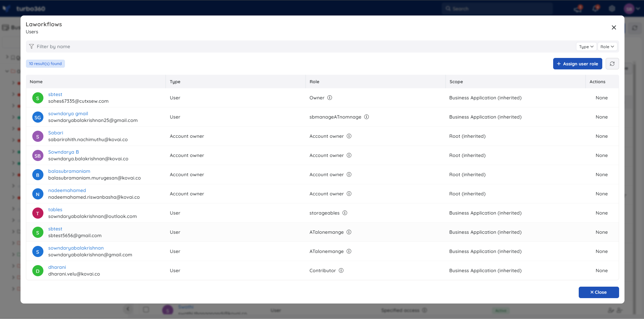Show role info for nadeemahamed row
The image size is (644, 319).
click(349, 194)
